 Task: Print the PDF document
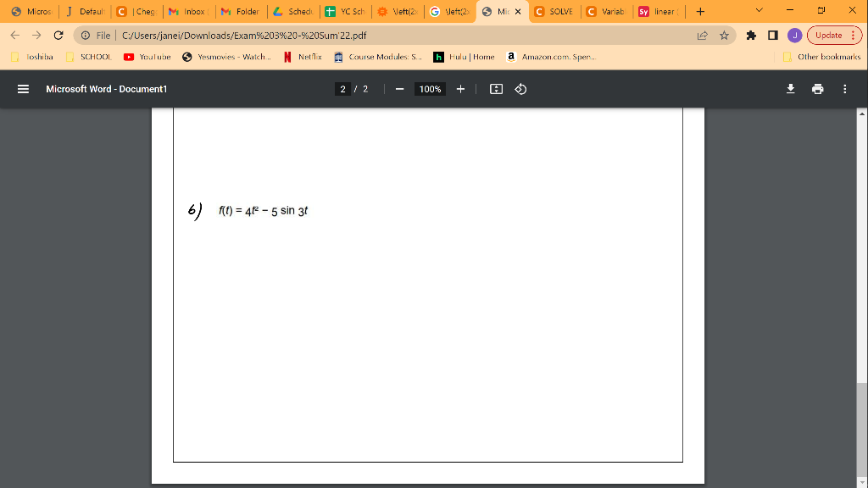[x=817, y=88]
